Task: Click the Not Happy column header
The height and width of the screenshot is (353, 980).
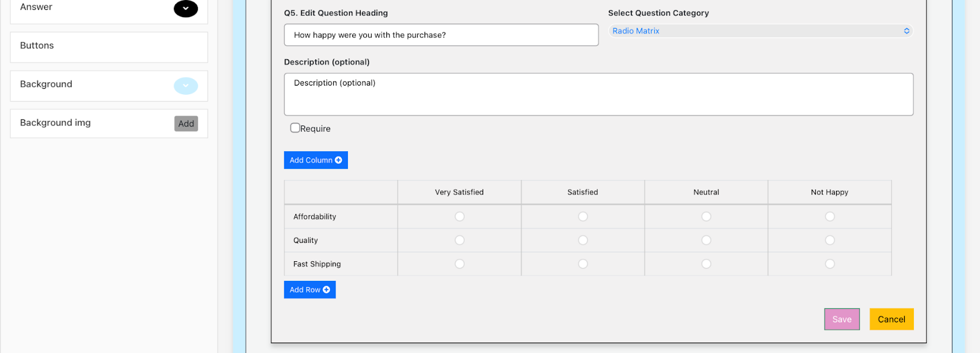Action: (829, 192)
